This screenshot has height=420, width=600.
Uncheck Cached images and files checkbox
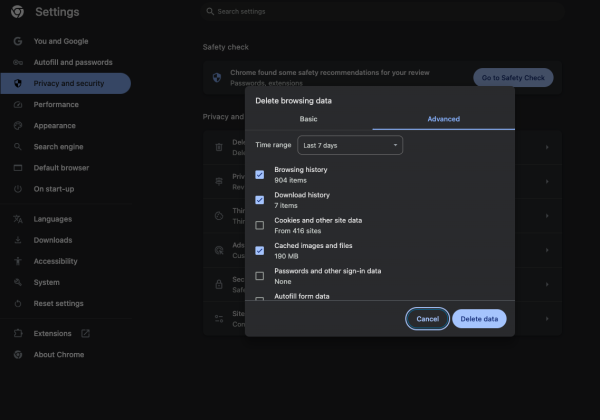(x=260, y=250)
